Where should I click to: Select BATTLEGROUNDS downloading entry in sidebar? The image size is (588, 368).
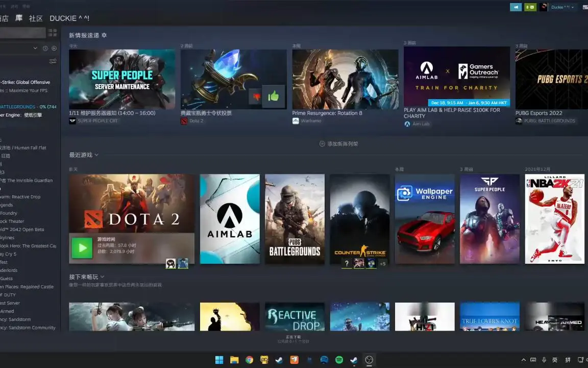tap(28, 107)
